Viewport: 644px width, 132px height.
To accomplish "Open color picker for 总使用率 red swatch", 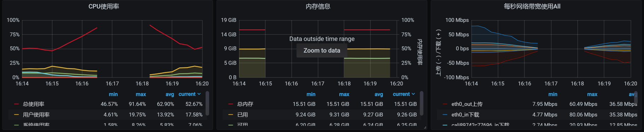I will tap(16, 104).
